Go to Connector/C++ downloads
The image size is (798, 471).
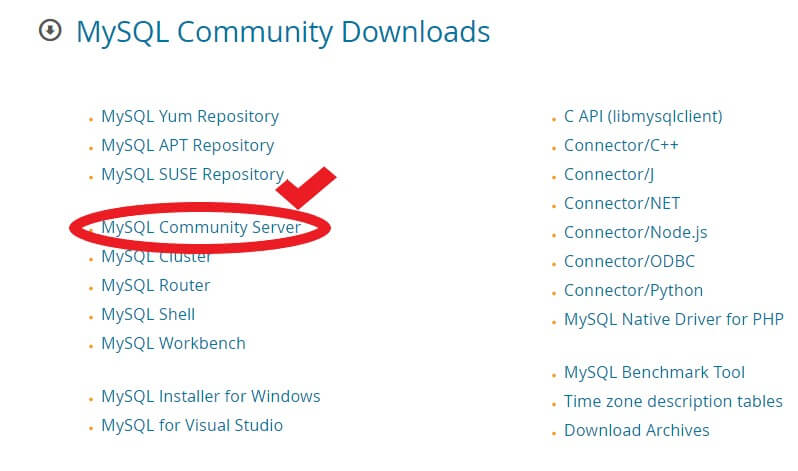point(621,146)
